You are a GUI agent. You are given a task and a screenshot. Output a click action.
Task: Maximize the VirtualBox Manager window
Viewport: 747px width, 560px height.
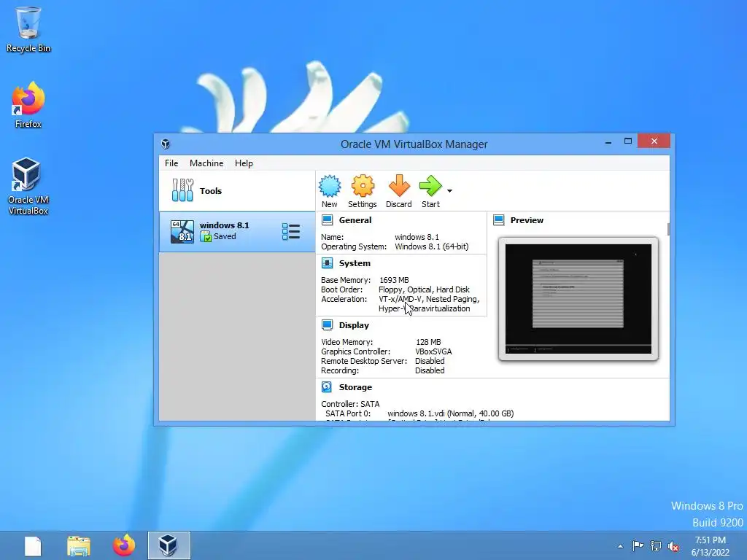pyautogui.click(x=628, y=141)
